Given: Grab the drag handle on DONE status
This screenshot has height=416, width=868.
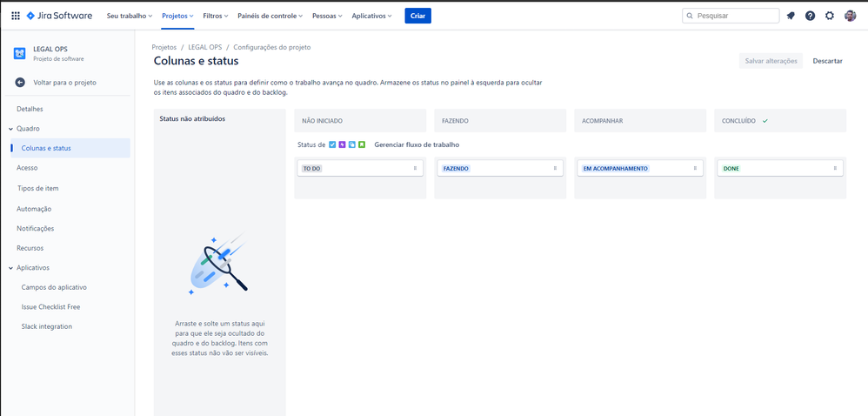Looking at the screenshot, I should [835, 168].
